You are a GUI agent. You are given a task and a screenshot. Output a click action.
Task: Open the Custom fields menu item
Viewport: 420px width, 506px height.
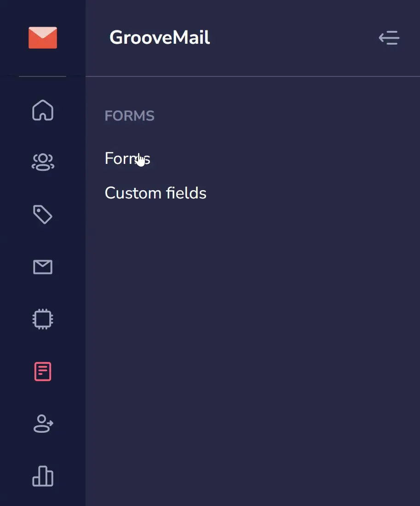155,193
